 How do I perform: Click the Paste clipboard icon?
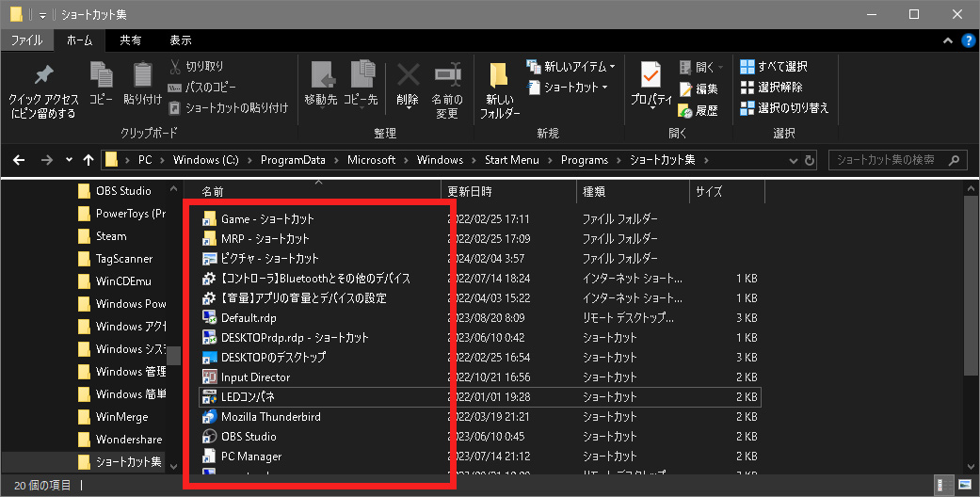(x=142, y=76)
